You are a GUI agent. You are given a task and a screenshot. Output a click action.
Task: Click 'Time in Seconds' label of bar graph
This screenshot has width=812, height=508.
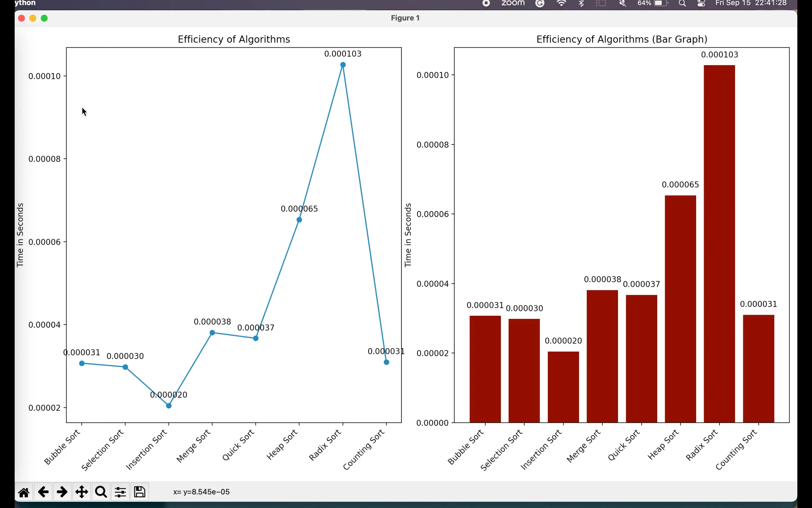[x=408, y=235]
